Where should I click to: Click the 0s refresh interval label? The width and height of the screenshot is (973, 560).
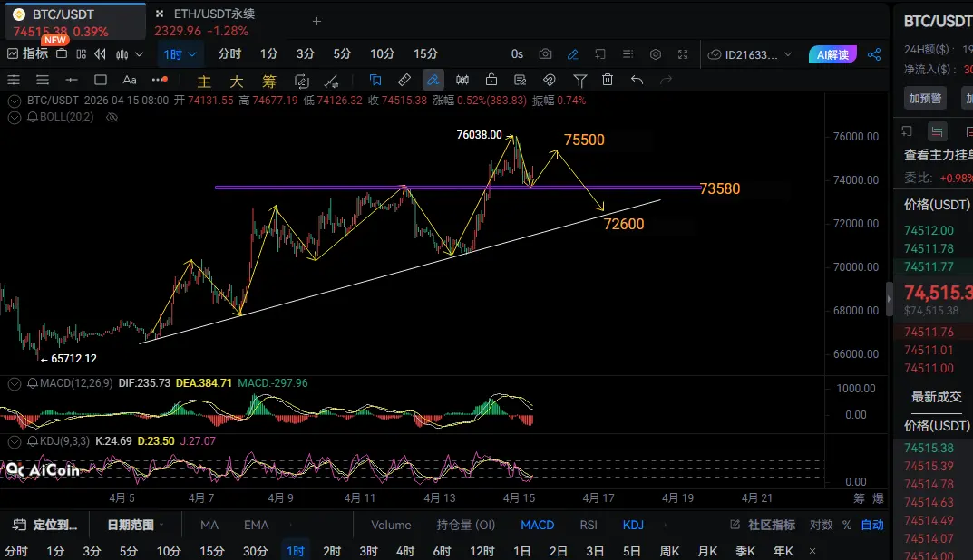coord(517,54)
